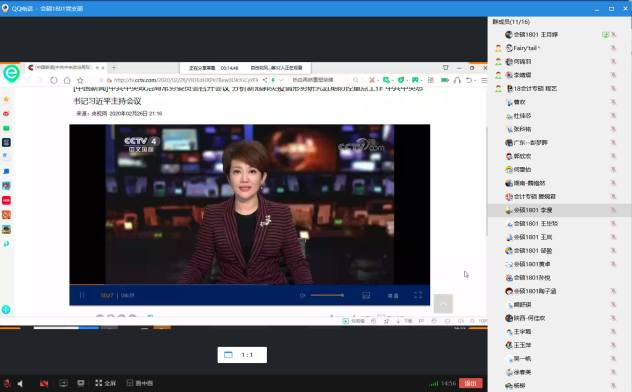Pause the CCTV news video
632x392 pixels.
click(82, 295)
